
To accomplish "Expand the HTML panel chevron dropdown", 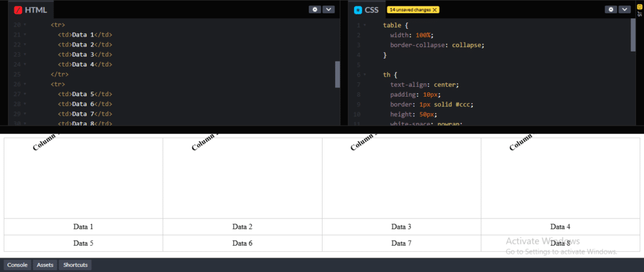I will point(330,9).
